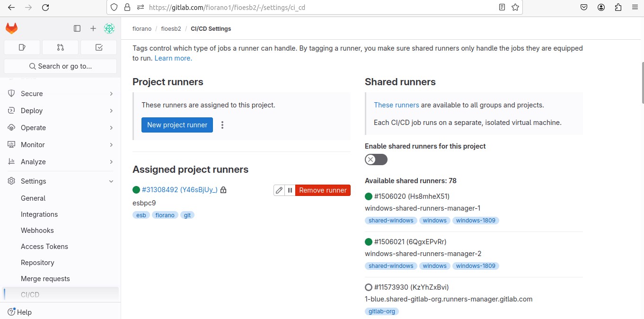
Task: Click tracking protection shield icon
Action: [114, 7]
